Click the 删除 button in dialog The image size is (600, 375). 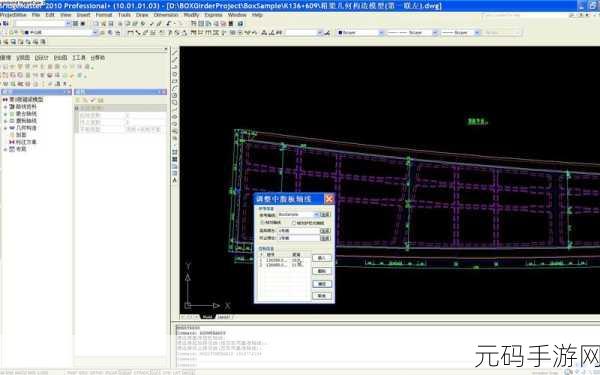coord(322,271)
